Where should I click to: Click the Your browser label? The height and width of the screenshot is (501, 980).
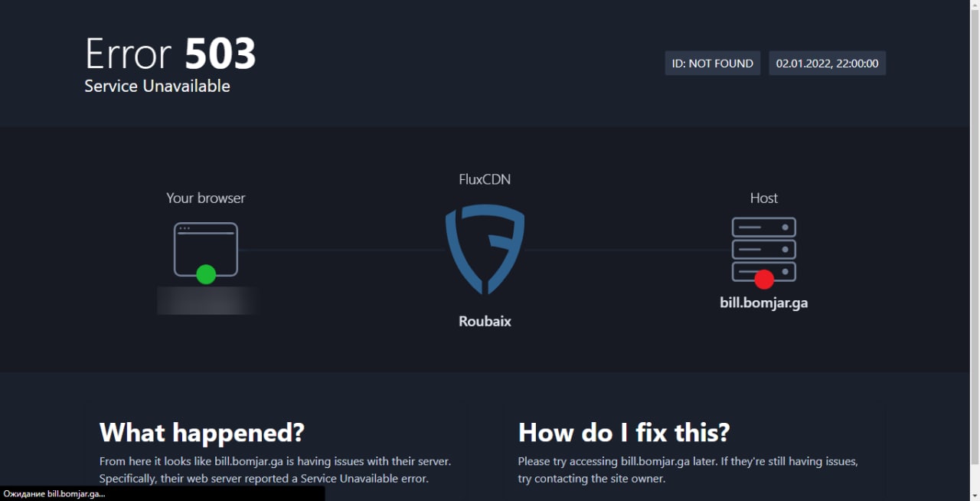click(x=205, y=198)
